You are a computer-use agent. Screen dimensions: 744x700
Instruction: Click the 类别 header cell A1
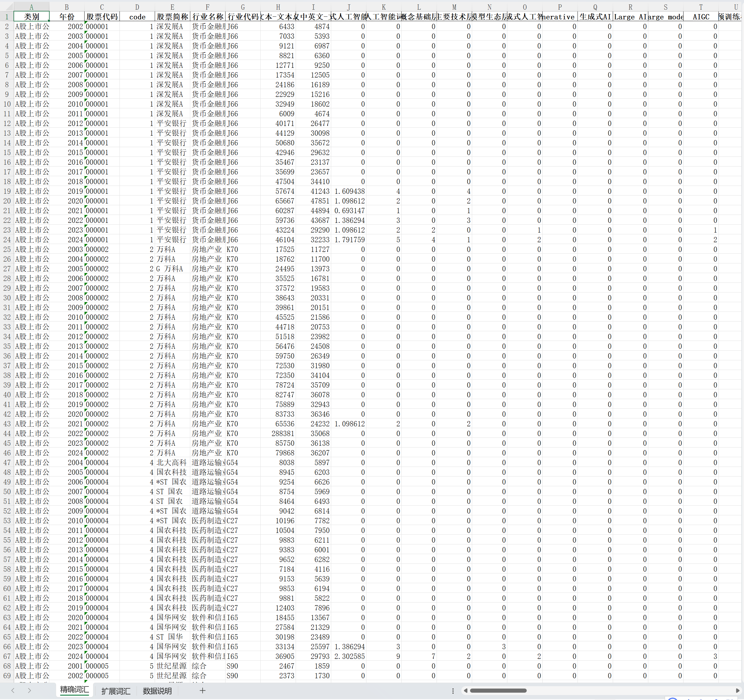click(x=31, y=16)
